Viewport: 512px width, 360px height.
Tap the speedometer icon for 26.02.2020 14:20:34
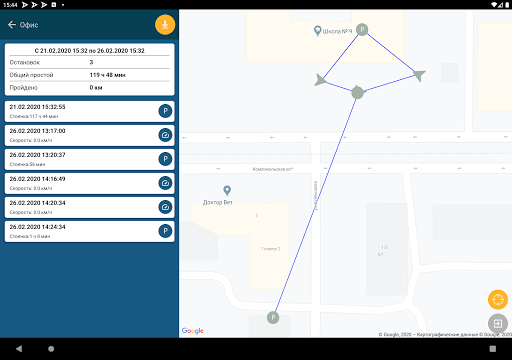point(165,207)
